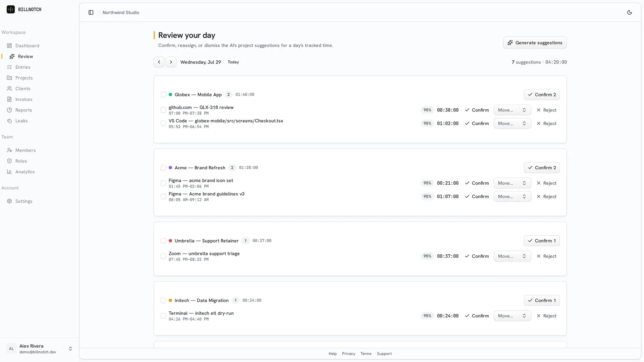Open Move dropdown for GLX-318 review
The width and height of the screenshot is (644, 362).
point(512,110)
